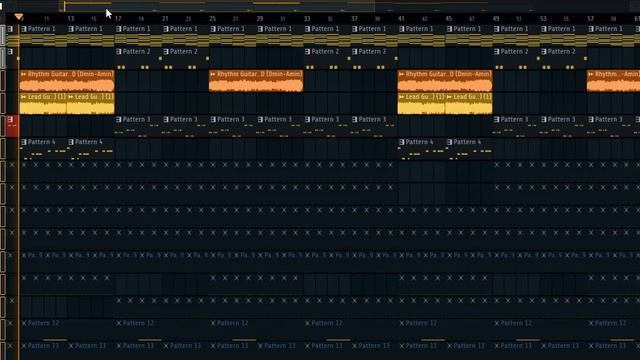Click the Pattern 4 label of the first clip

pos(42,142)
